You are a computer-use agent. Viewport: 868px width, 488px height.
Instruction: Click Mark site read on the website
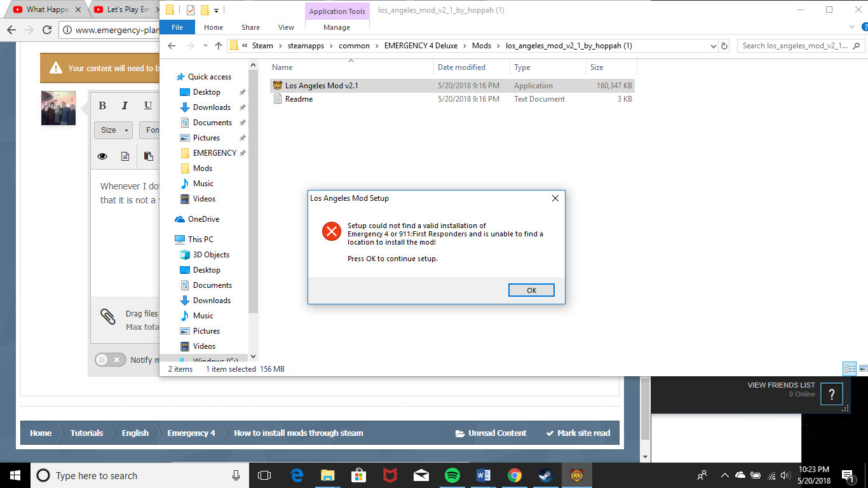(578, 433)
